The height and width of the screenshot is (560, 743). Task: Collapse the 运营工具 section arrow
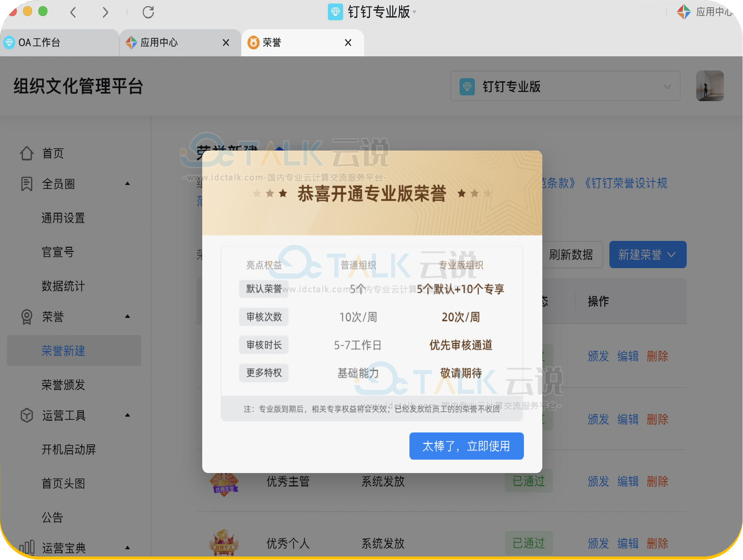tap(128, 415)
